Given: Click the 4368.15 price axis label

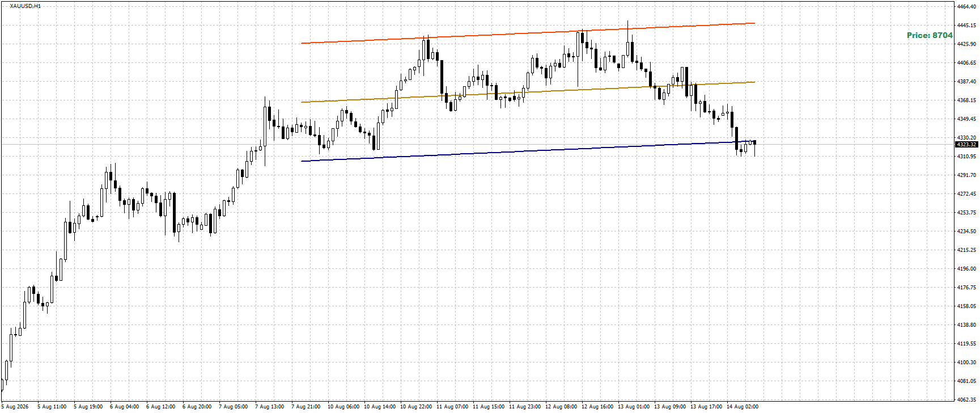Looking at the screenshot, I should (966, 100).
